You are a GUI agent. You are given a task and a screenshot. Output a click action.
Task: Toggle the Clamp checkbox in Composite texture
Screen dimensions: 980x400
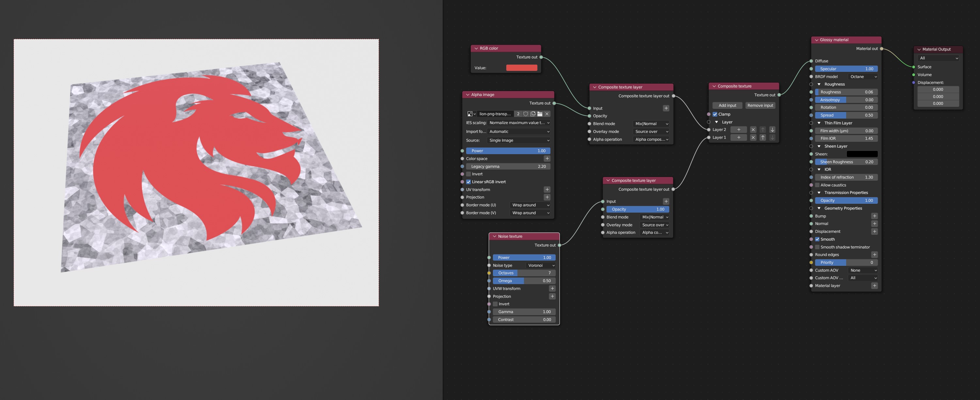pyautogui.click(x=715, y=114)
